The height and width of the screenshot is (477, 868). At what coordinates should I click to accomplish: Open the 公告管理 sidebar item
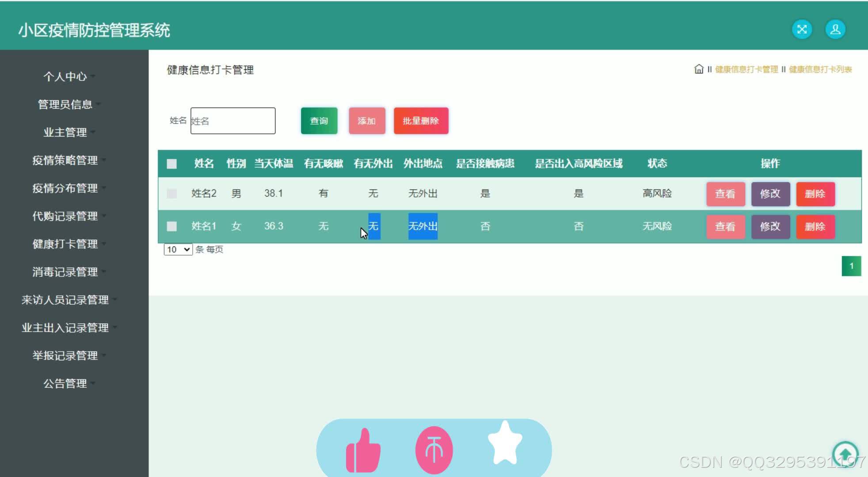pyautogui.click(x=65, y=383)
